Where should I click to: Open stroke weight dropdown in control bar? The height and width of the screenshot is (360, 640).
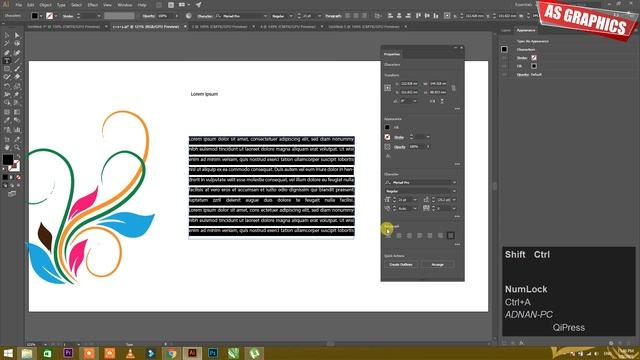tap(98, 16)
